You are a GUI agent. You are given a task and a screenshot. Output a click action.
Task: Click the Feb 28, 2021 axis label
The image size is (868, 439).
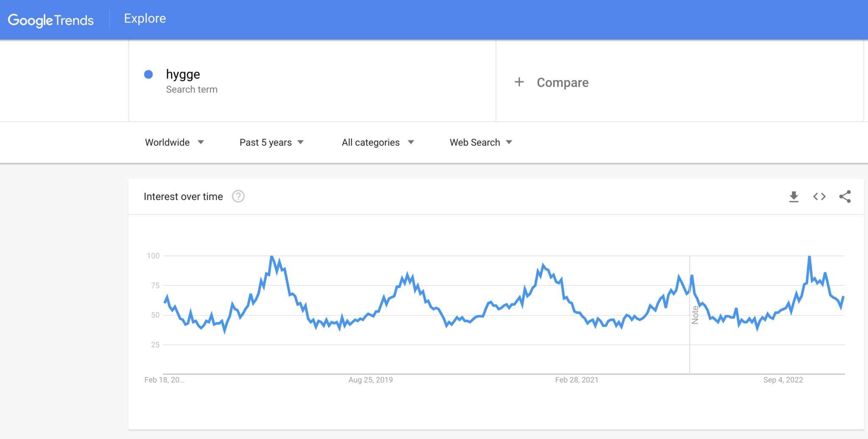coord(576,380)
